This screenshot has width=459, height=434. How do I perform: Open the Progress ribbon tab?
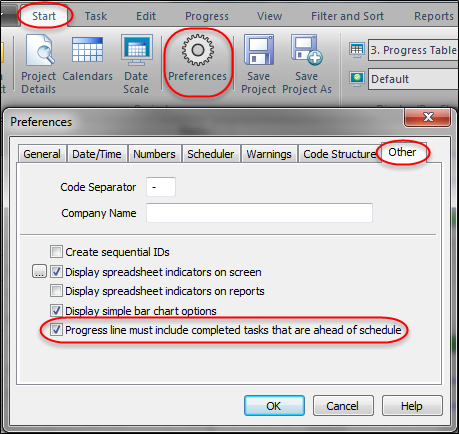pos(207,16)
